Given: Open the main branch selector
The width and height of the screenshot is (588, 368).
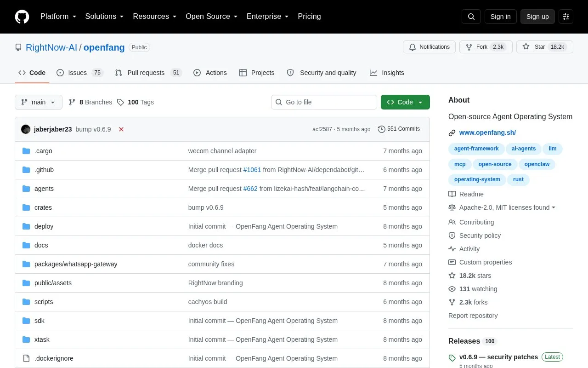Looking at the screenshot, I should point(39,102).
